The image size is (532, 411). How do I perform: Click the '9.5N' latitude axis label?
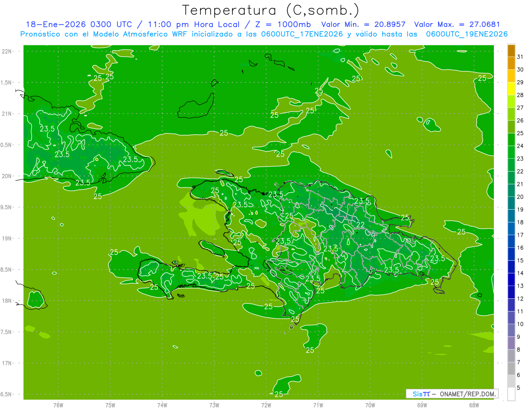7,207
